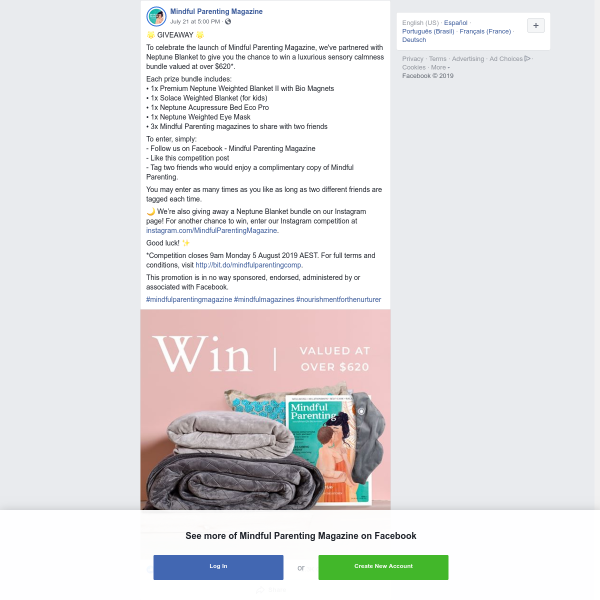Switch language to Español
The image size is (600, 600).
[455, 23]
